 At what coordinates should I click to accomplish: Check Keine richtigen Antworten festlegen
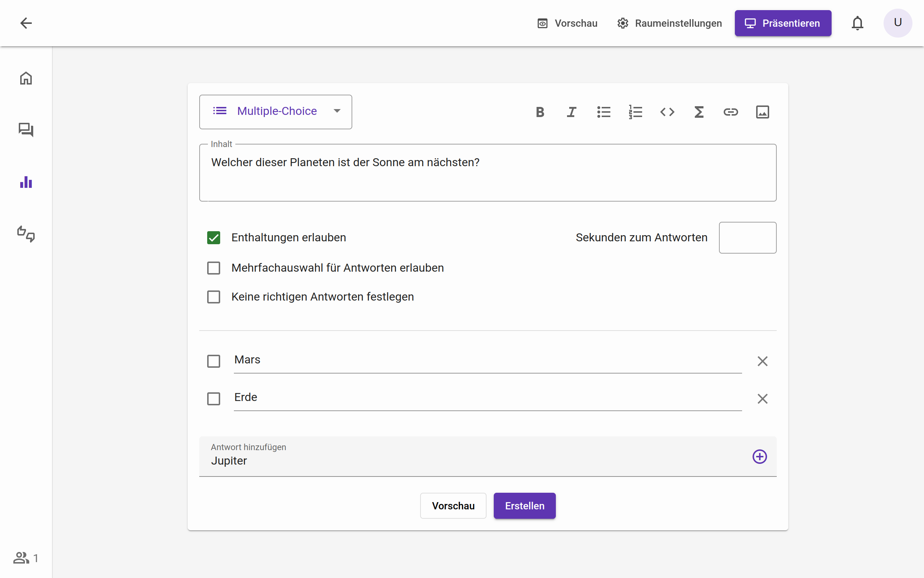(213, 297)
